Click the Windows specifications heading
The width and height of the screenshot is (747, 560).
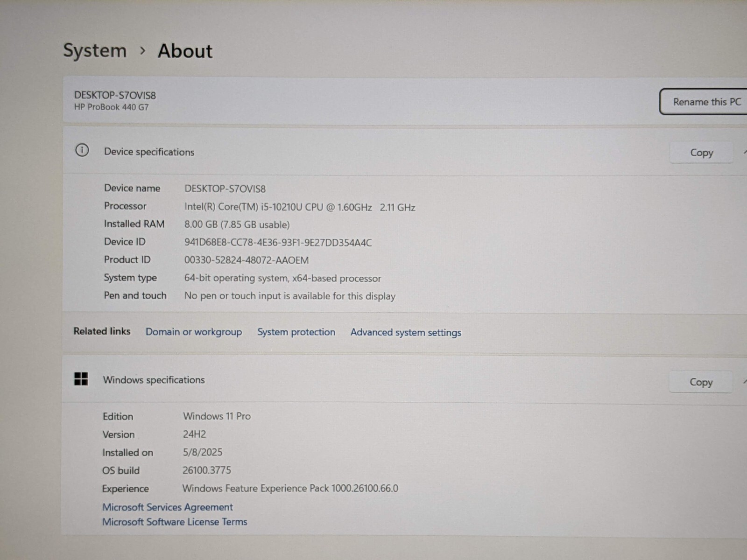coord(154,380)
